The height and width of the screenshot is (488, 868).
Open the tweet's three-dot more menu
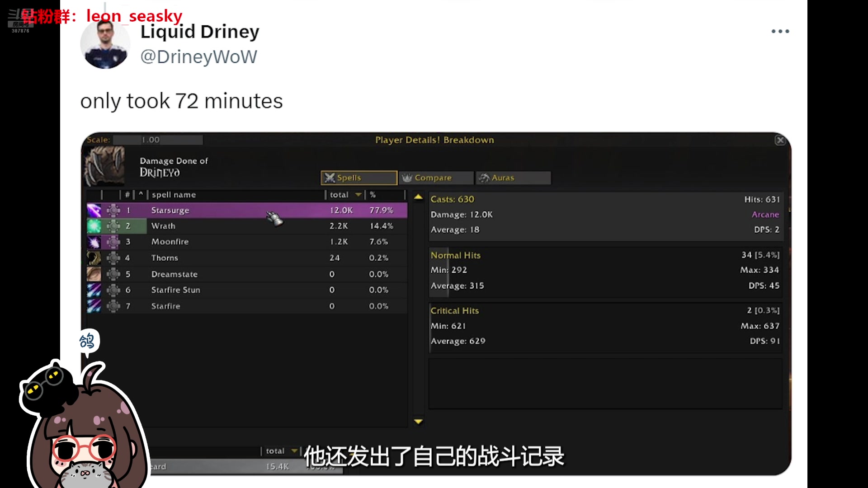point(780,31)
